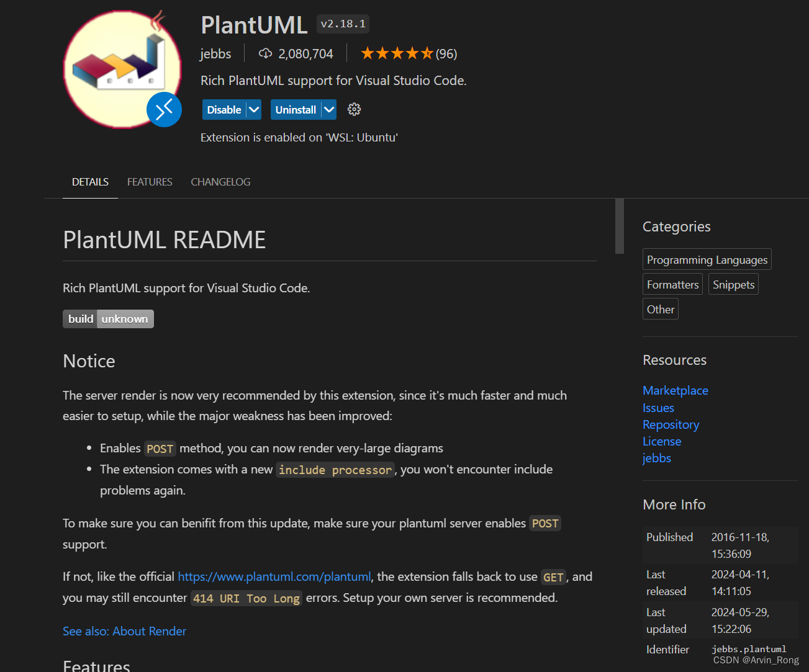Click the Notice heading
The image size is (809, 672).
[89, 361]
